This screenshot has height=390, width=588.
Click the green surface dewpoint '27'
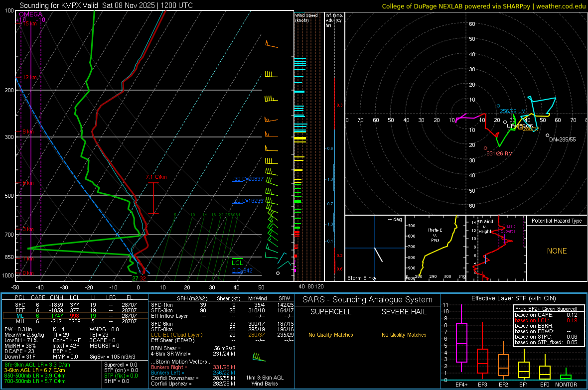pos(135,278)
